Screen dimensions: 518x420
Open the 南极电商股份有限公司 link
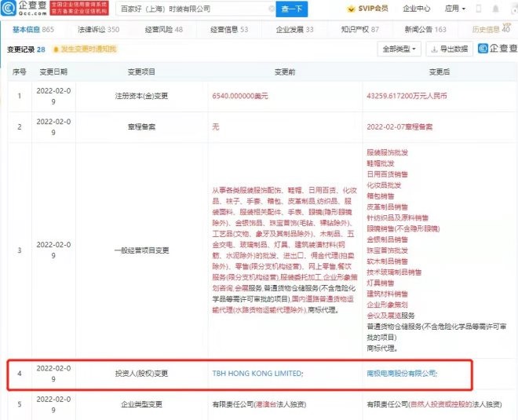point(401,374)
